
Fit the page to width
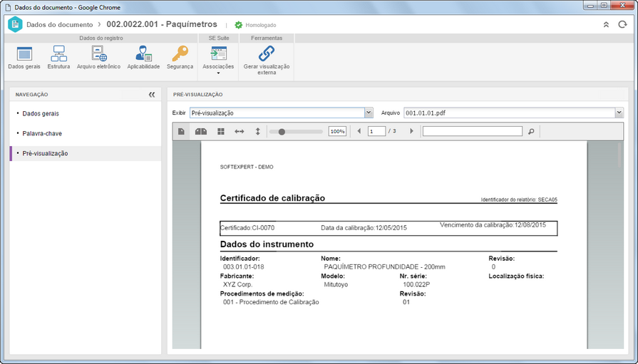coord(240,131)
